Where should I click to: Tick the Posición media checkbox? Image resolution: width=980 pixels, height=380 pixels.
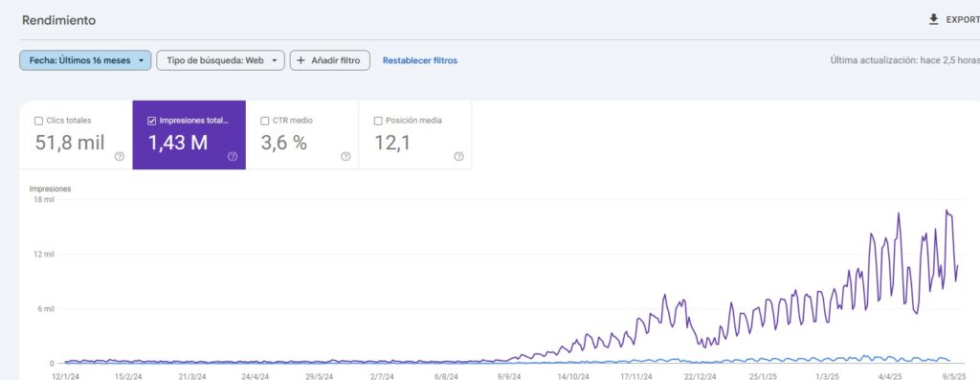pyautogui.click(x=377, y=122)
